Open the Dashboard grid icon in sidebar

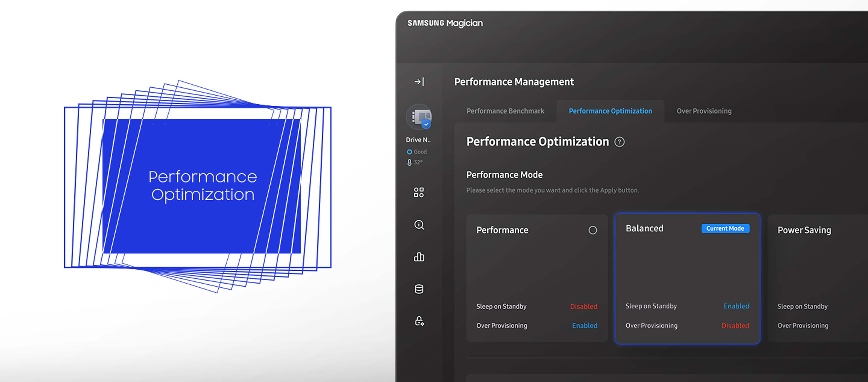[419, 192]
